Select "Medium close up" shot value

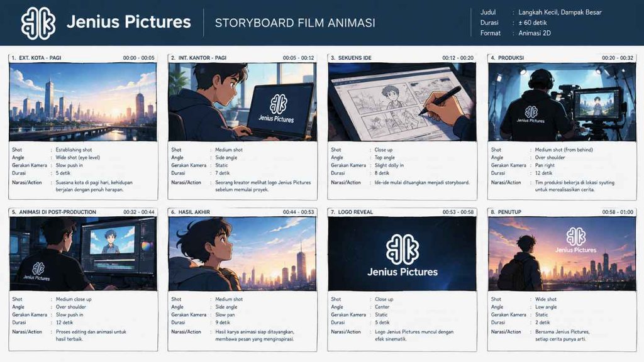tap(74, 299)
